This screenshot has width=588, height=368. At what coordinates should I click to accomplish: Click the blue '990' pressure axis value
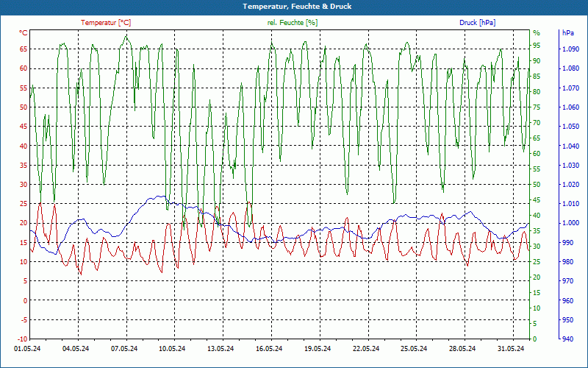[x=568, y=242]
